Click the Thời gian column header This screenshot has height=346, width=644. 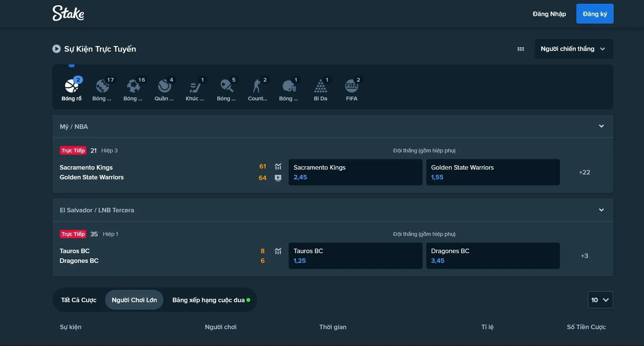333,327
